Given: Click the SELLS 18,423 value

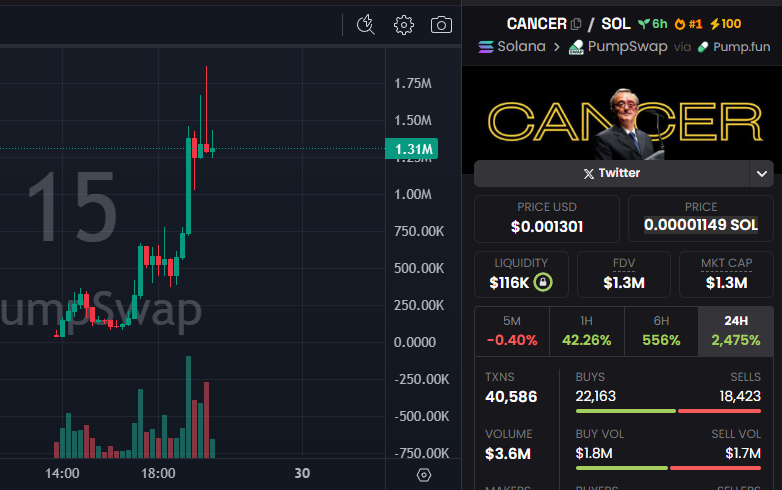Looking at the screenshot, I should [x=740, y=396].
